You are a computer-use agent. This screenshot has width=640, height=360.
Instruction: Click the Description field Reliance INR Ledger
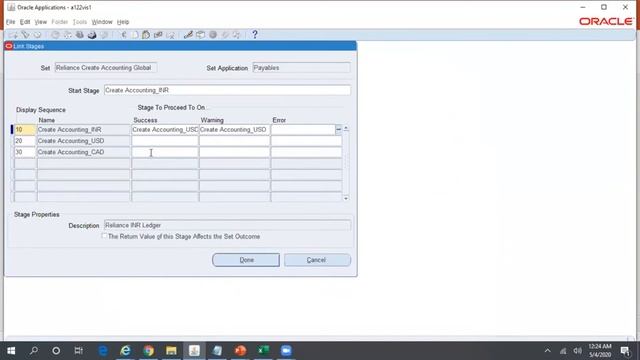tap(227, 225)
